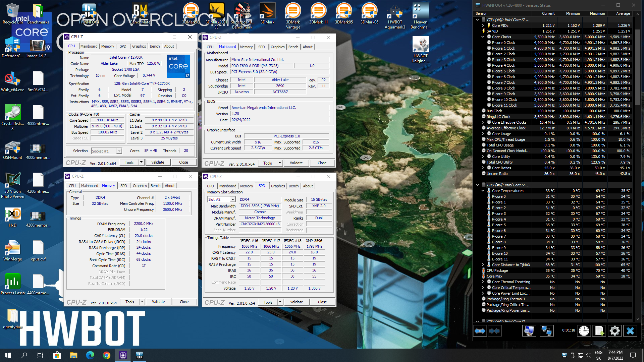Open HWiNFO sensor settings gear
Screen dimensions: 644x362
(x=615, y=331)
